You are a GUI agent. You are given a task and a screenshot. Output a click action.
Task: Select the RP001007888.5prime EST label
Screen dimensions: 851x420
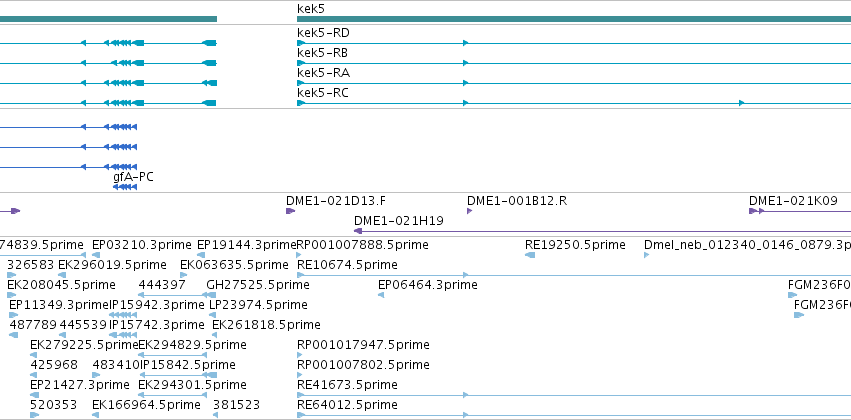(363, 245)
